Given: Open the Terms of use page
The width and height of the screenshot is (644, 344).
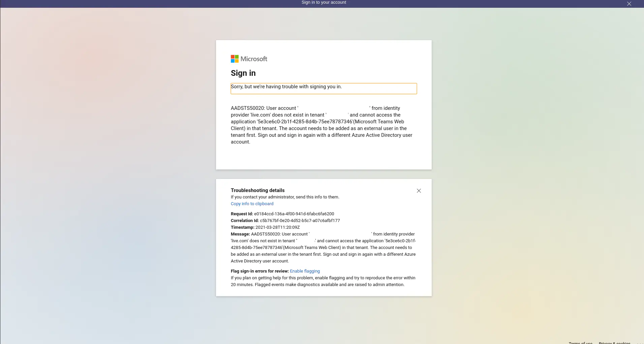Looking at the screenshot, I should pos(580,343).
